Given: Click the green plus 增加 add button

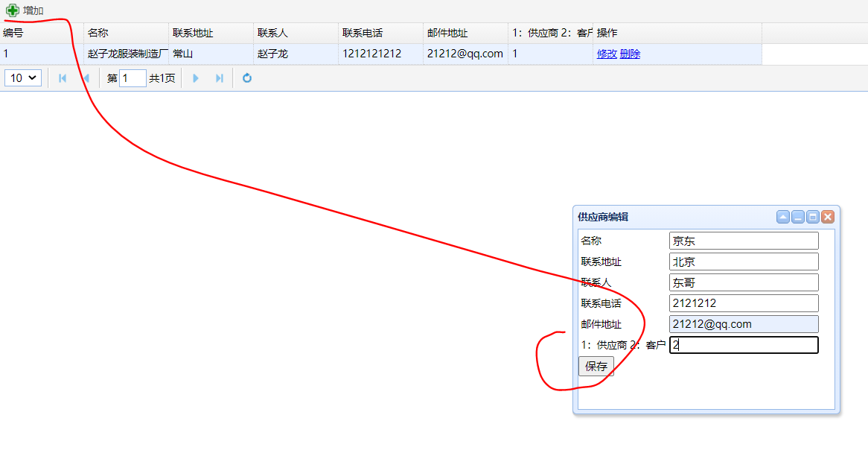Looking at the screenshot, I should coord(25,10).
